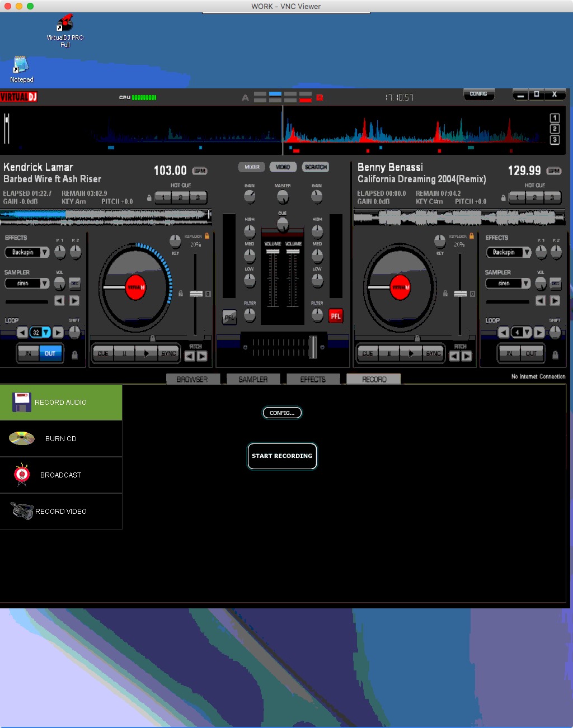
Task: Toggle the right deck loop IN button
Action: click(x=509, y=353)
